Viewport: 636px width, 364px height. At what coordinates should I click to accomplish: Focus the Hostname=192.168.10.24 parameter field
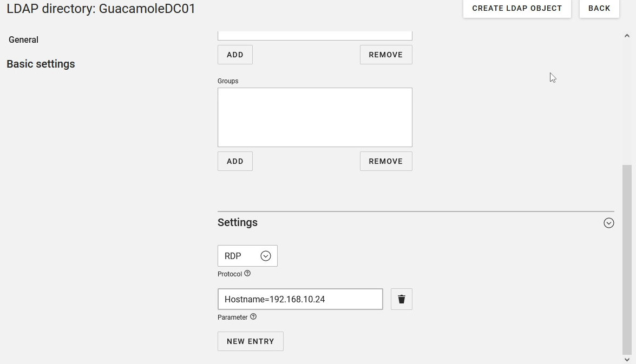[x=300, y=299]
